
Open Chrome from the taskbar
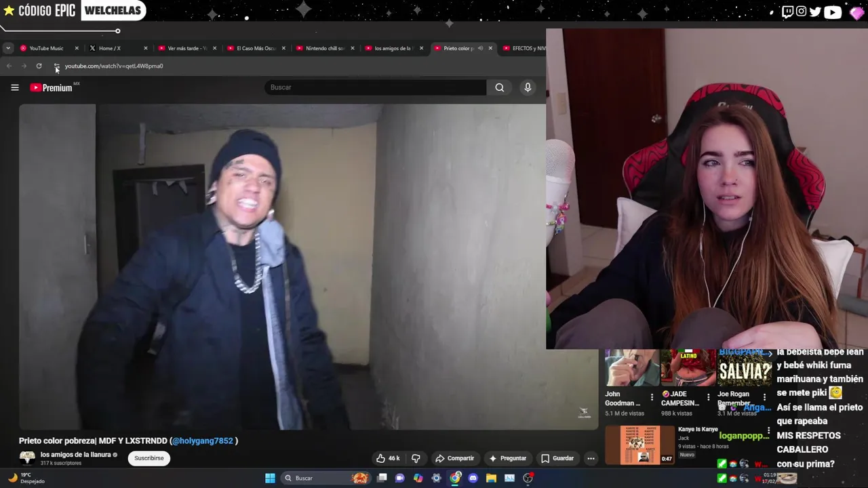click(x=455, y=478)
